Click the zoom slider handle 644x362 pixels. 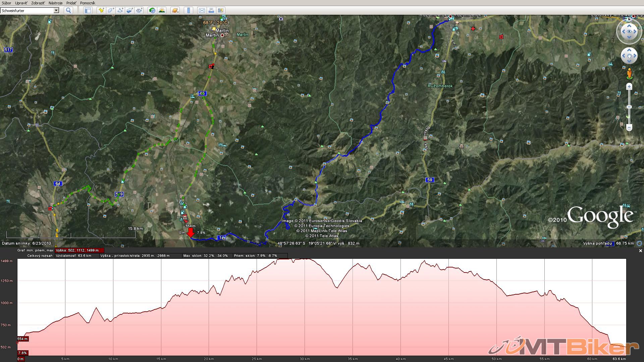coord(629,107)
